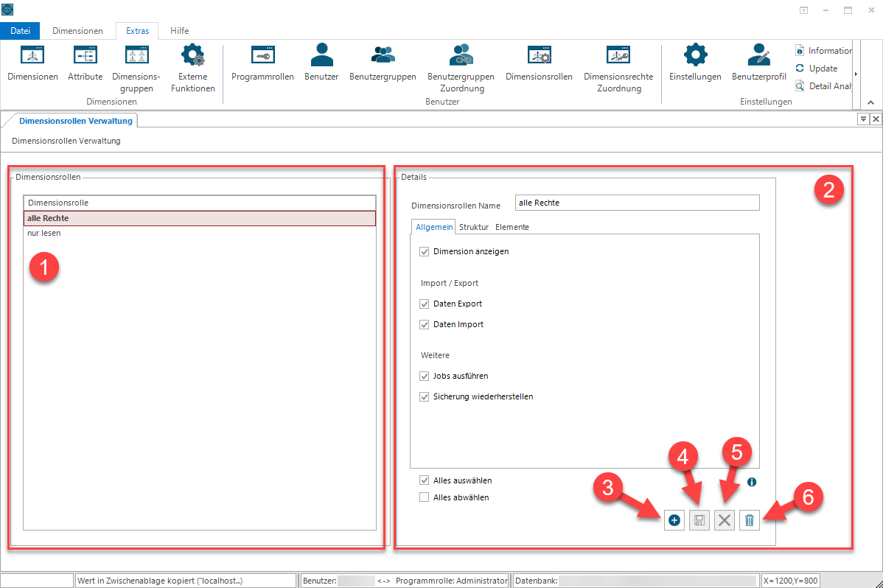
Task: Select the 'alle Rechte' role row
Action: click(x=199, y=219)
